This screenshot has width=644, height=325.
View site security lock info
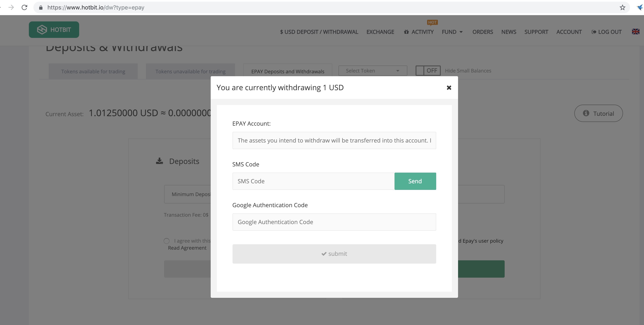[x=41, y=7]
